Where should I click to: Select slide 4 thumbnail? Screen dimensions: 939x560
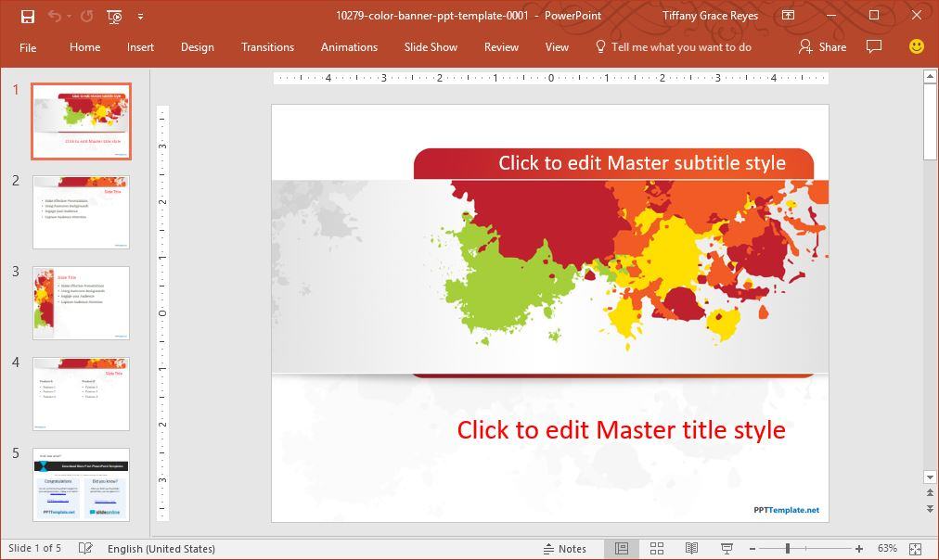click(x=81, y=394)
